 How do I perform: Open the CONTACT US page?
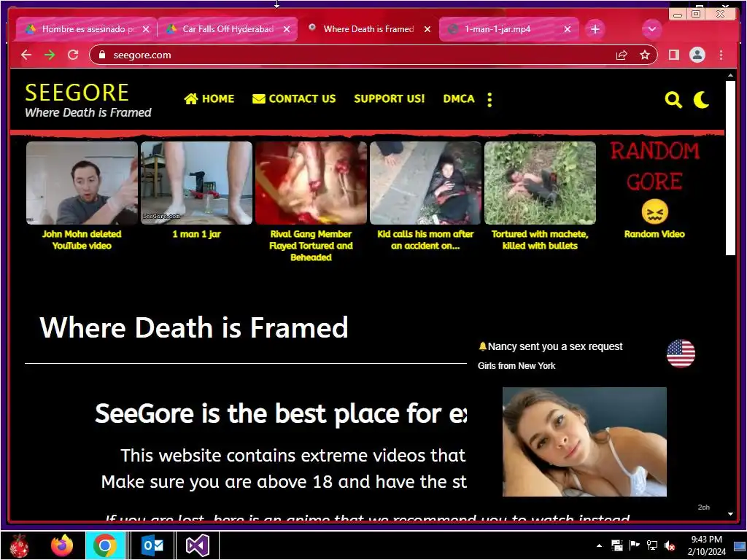pos(294,98)
